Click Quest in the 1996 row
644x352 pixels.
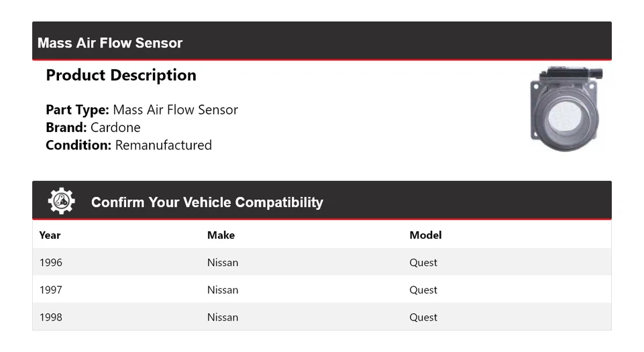click(423, 262)
